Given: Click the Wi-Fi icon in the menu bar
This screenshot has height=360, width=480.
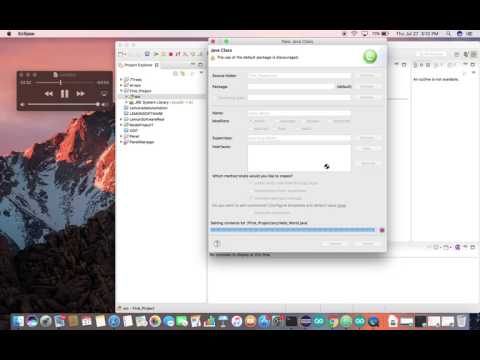Looking at the screenshot, I should pos(354,34).
